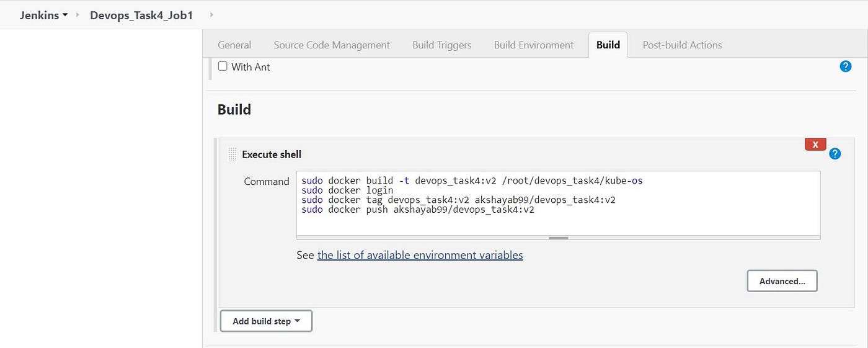Click inside the Command shell text area
Screen dimensions: 868x348
(558, 205)
